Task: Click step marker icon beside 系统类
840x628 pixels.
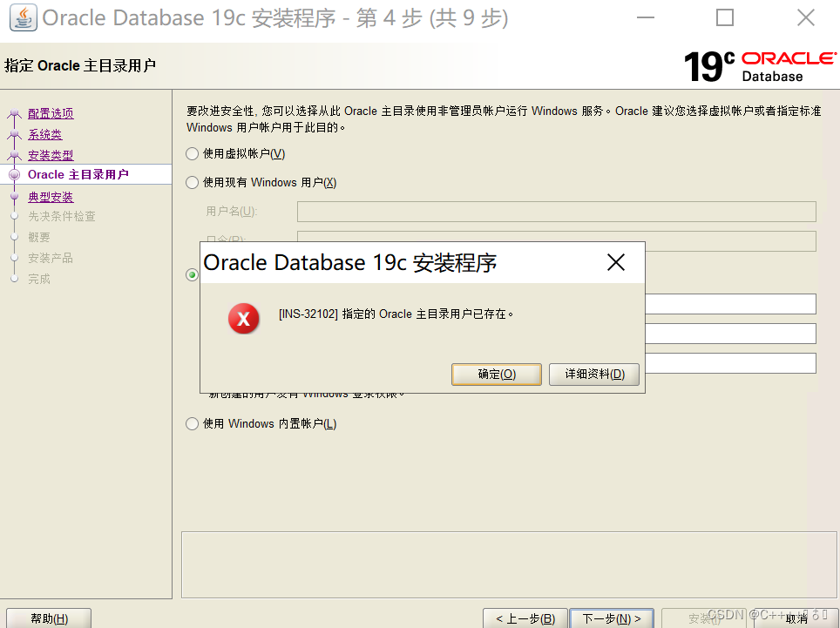Action: pyautogui.click(x=15, y=134)
